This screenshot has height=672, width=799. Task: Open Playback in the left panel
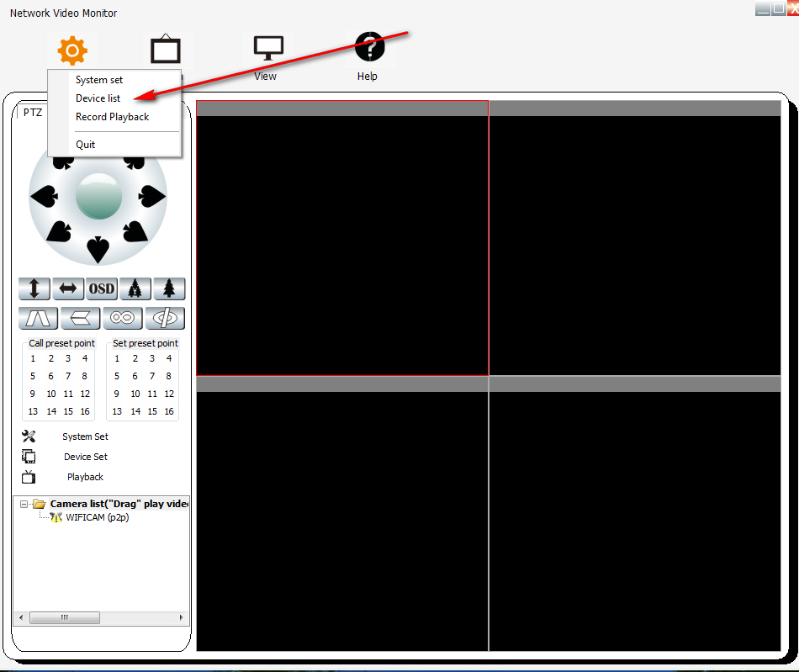[85, 477]
